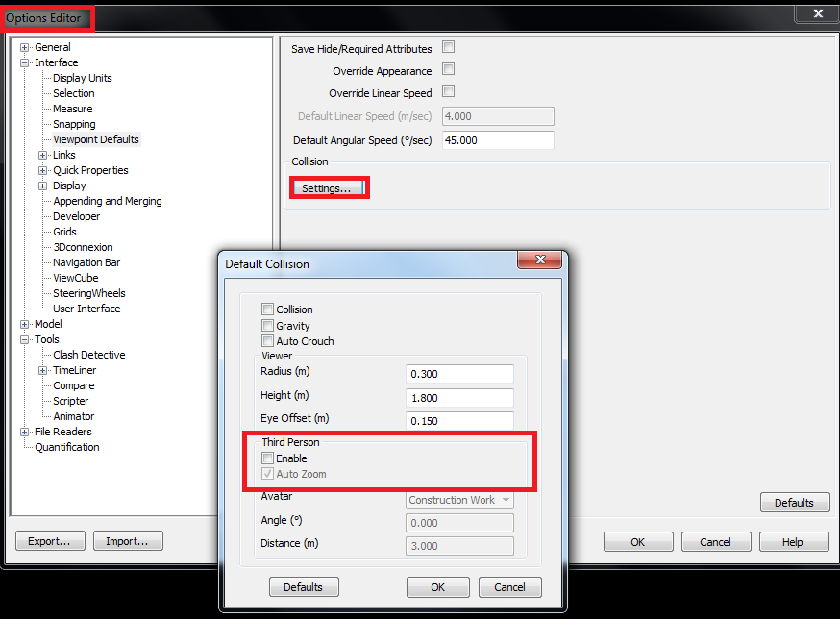Expand the General tree node
The height and width of the screenshot is (619, 840).
pos(22,46)
